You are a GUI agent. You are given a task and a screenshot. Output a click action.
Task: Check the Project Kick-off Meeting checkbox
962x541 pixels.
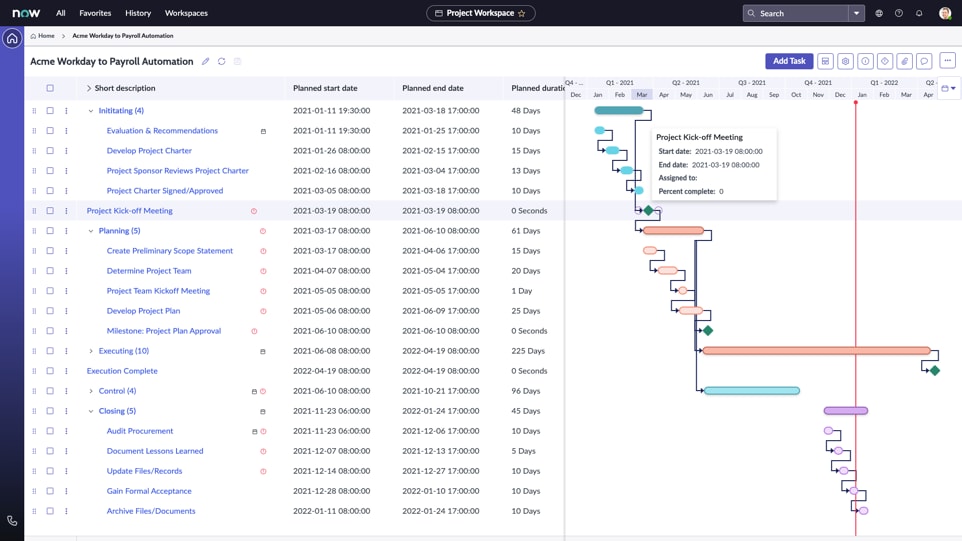pos(50,211)
